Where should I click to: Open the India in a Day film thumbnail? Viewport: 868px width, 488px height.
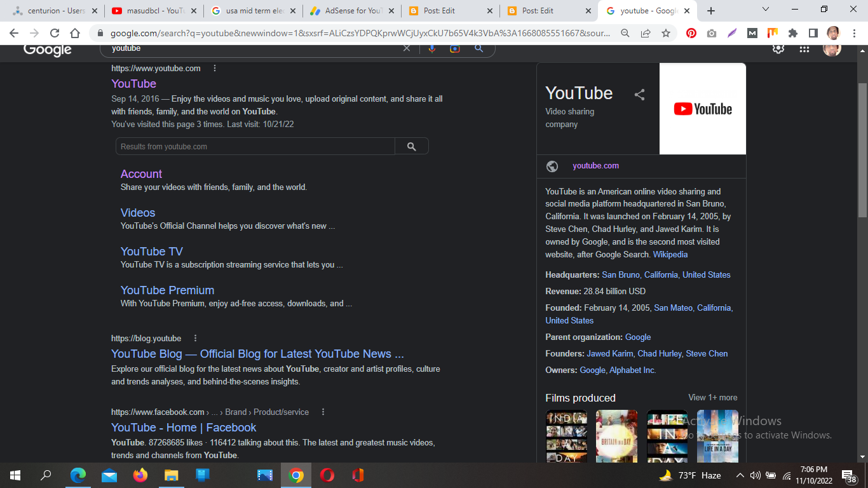567,436
